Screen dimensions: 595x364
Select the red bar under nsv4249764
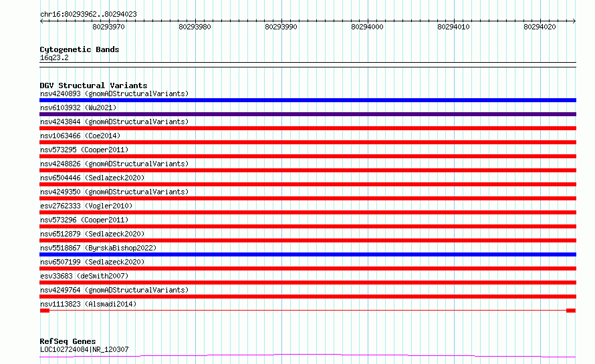pos(308,297)
